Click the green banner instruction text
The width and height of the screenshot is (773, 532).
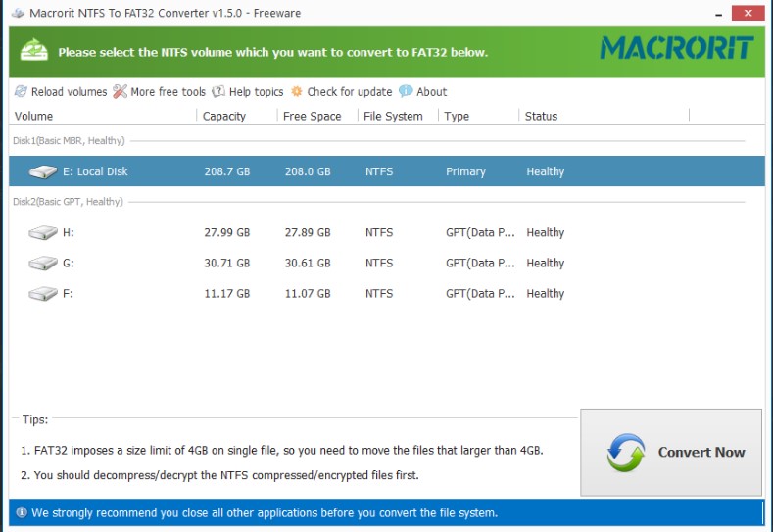[x=273, y=52]
